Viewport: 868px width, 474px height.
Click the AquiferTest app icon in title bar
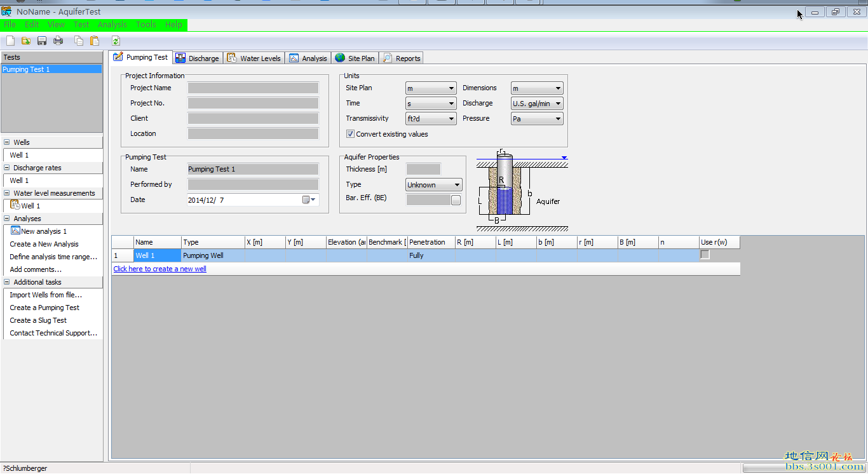(6, 11)
